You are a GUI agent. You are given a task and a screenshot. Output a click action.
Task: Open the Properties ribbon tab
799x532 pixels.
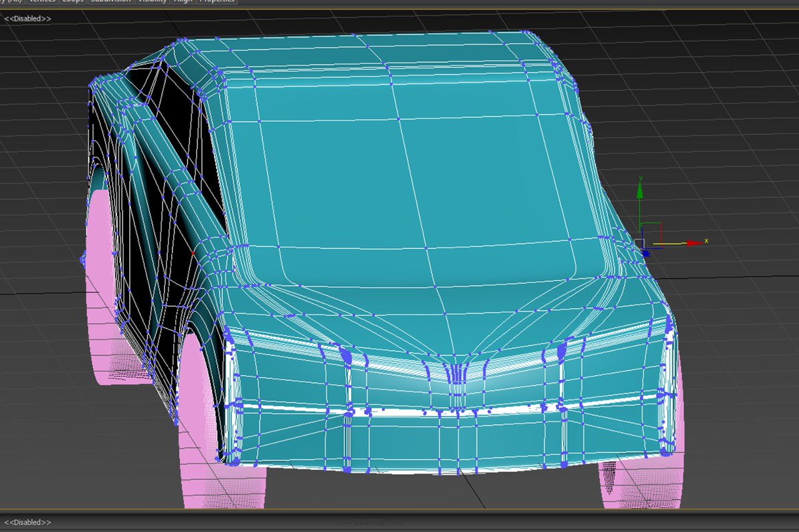click(x=216, y=2)
